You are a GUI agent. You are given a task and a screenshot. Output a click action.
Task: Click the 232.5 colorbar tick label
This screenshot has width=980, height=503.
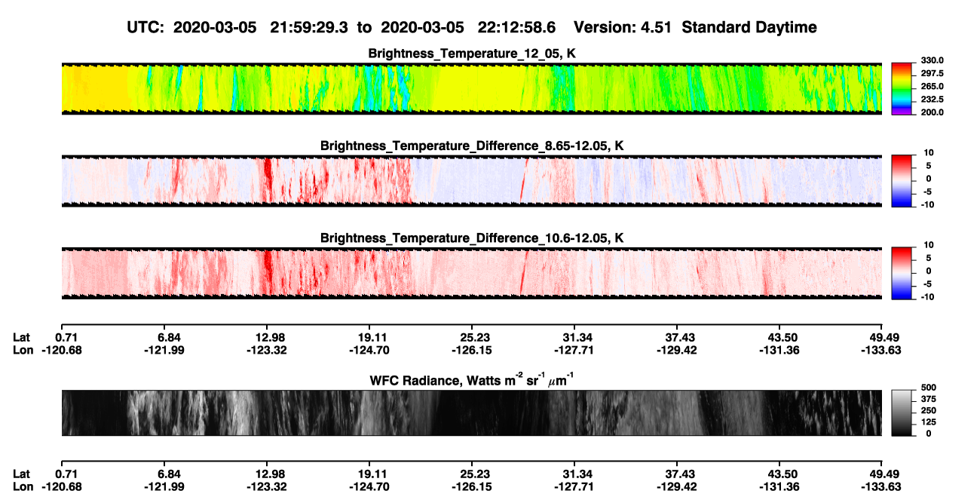(x=932, y=100)
